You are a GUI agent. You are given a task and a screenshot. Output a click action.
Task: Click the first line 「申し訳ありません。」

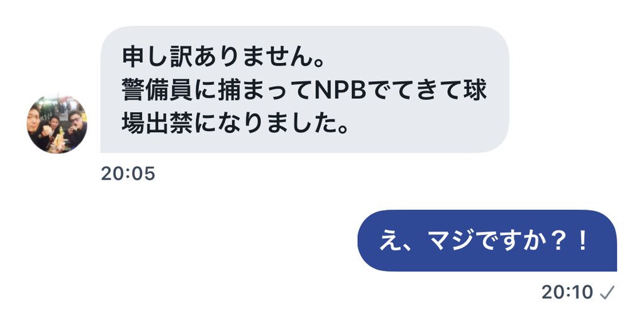point(225,57)
